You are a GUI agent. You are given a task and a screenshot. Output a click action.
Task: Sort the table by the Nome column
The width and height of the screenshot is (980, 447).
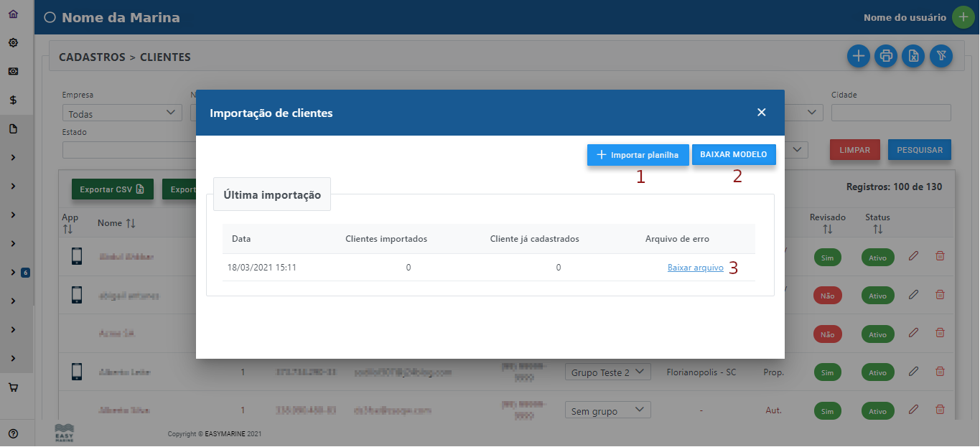click(116, 222)
